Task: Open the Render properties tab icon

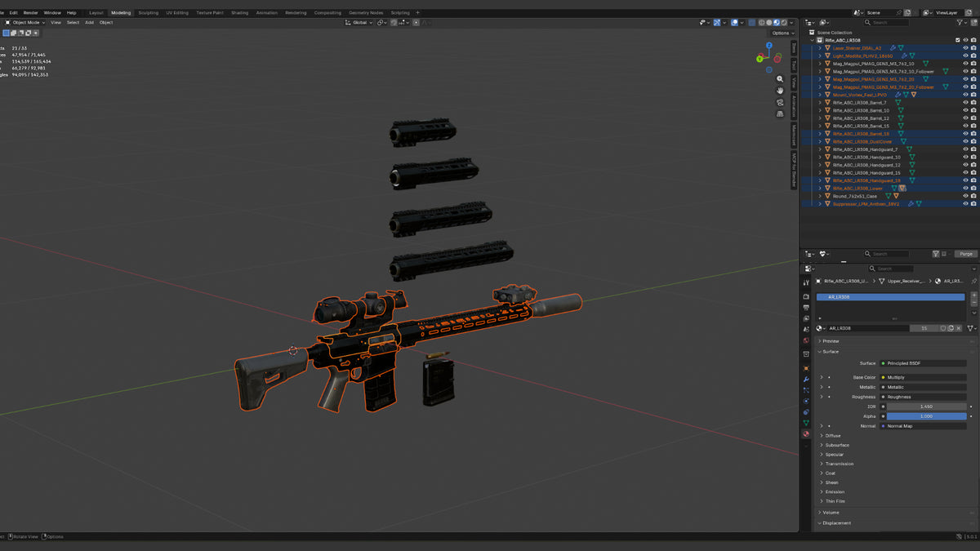Action: (805, 296)
